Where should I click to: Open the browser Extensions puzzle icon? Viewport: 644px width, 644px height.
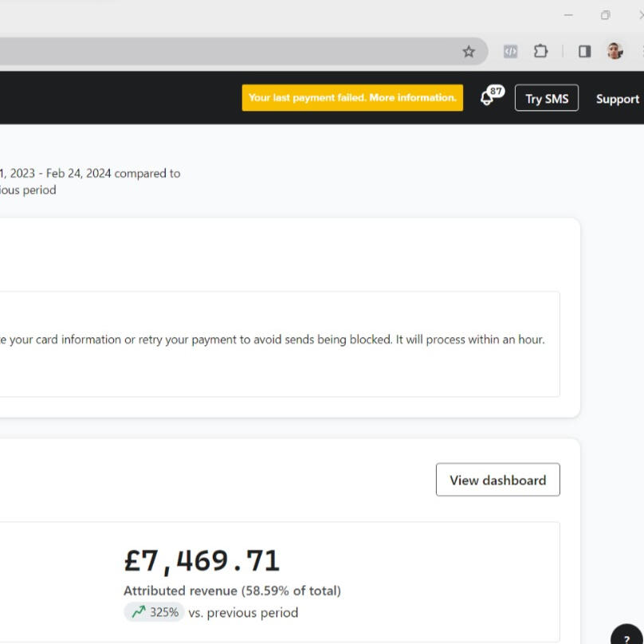[540, 51]
